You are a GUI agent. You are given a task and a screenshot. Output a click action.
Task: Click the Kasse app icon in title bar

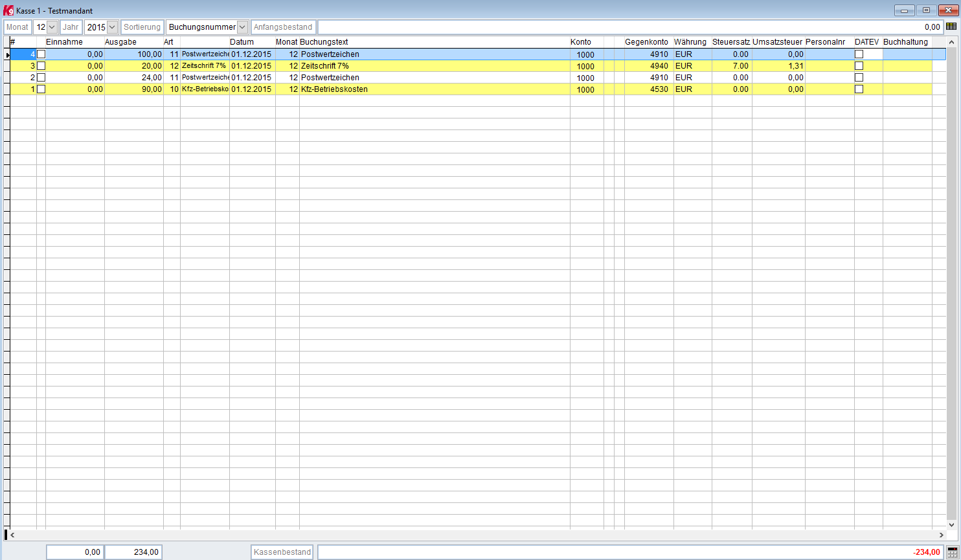click(8, 10)
